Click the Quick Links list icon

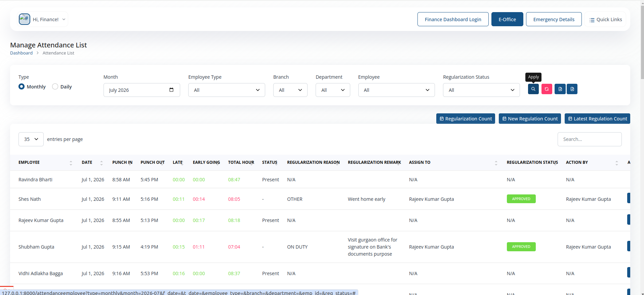coord(592,20)
